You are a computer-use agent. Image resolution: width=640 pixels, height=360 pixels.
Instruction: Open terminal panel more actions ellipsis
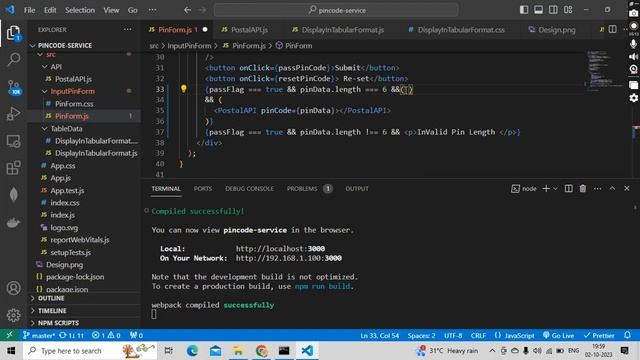point(598,188)
